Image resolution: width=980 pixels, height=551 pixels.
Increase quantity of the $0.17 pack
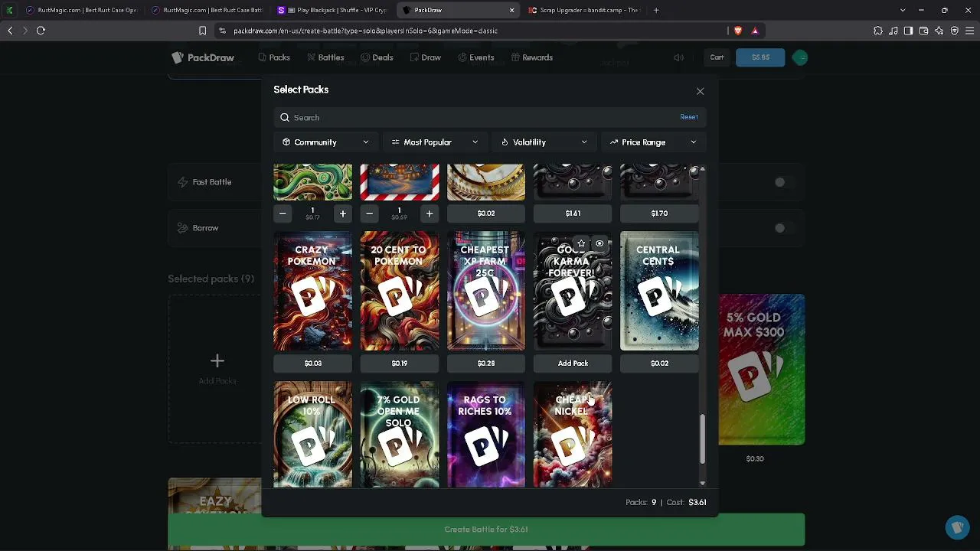pos(342,214)
